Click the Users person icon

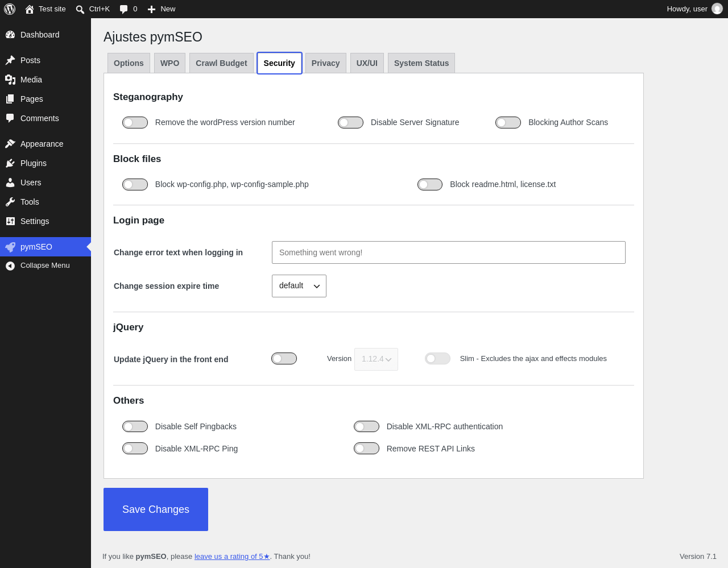click(10, 183)
